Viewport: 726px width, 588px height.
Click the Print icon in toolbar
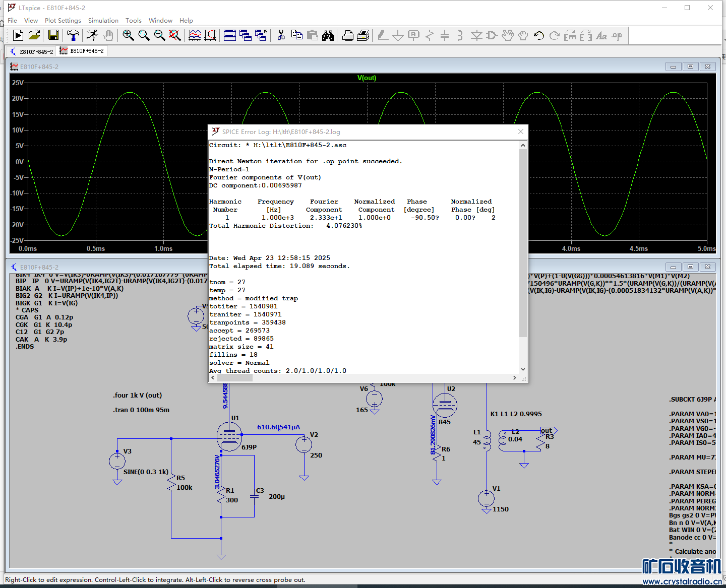(x=347, y=35)
